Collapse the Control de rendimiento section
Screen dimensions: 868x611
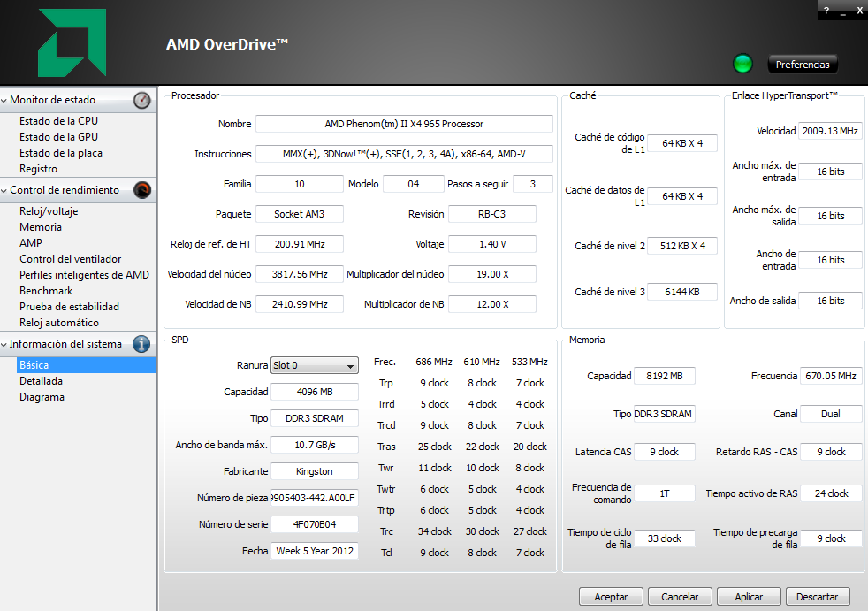(4, 190)
